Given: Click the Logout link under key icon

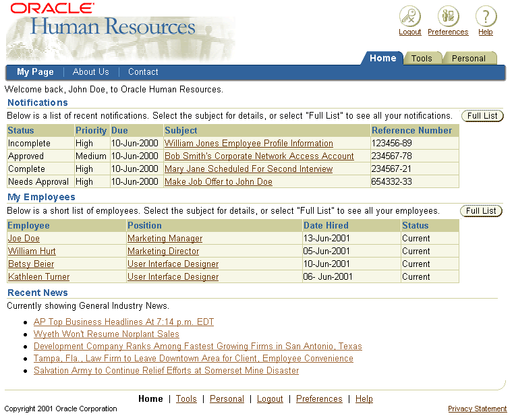Looking at the screenshot, I should (x=409, y=32).
